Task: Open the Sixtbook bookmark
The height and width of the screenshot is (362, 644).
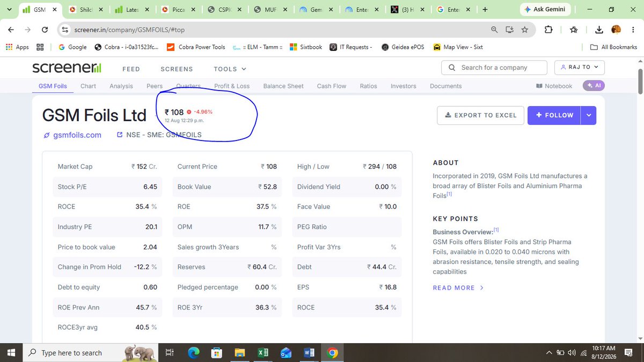Action: 306,47
